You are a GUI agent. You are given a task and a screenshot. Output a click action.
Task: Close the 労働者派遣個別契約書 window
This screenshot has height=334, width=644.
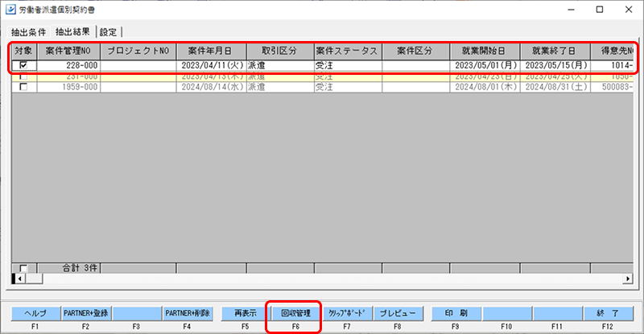629,10
